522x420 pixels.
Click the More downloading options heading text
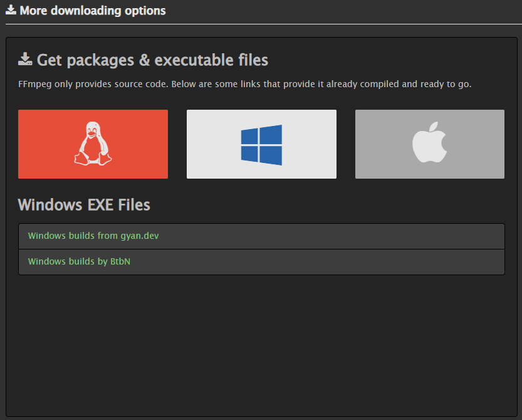93,11
